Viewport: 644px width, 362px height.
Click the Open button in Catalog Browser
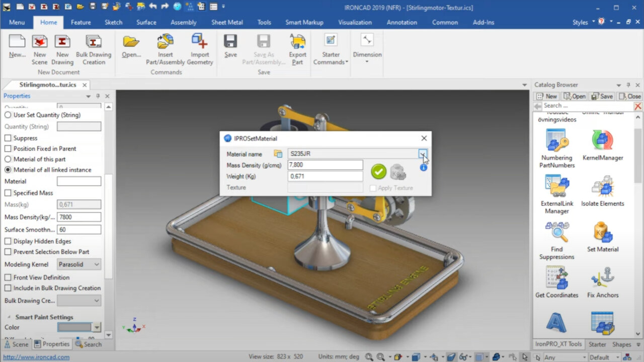click(x=575, y=96)
